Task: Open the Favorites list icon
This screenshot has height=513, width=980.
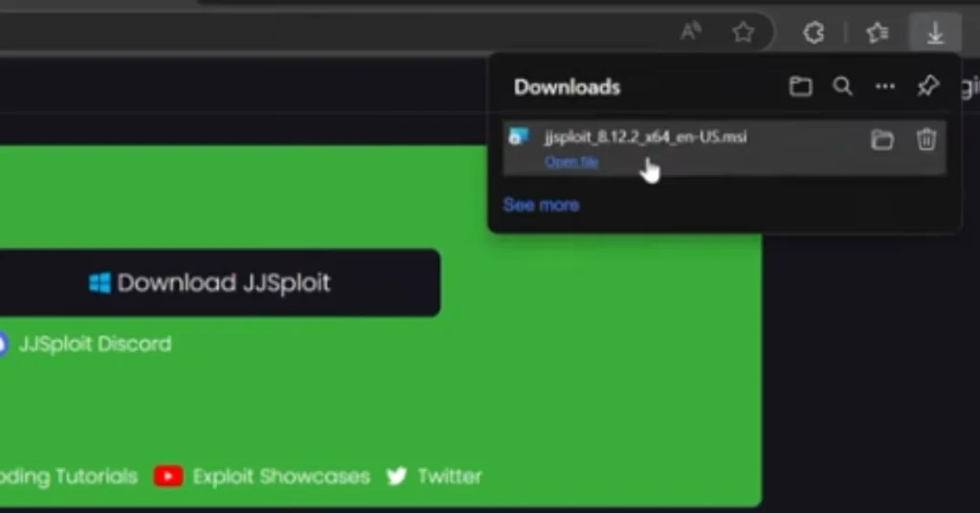Action: click(x=877, y=33)
